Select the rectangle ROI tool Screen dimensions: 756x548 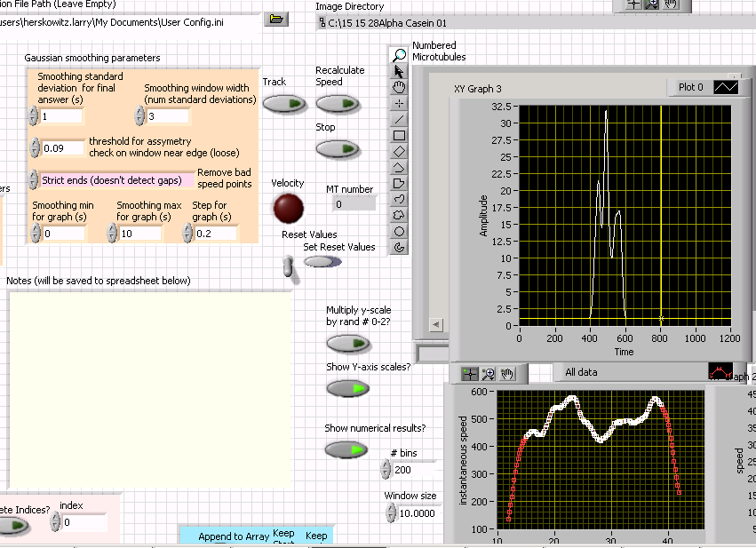pos(399,135)
